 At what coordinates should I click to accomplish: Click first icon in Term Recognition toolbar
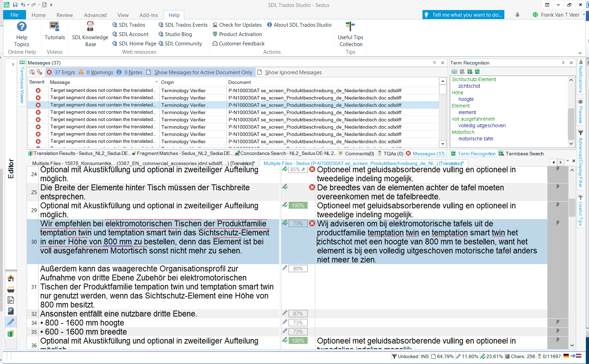tap(454, 72)
